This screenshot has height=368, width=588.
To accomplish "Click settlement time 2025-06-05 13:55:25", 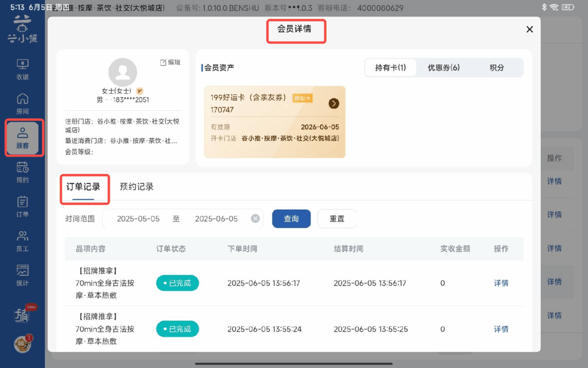I will (x=370, y=329).
